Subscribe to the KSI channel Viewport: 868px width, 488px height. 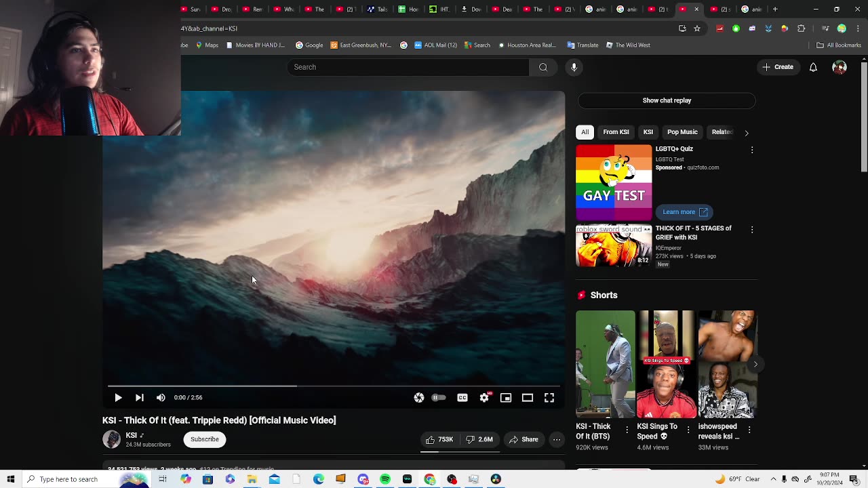205,439
